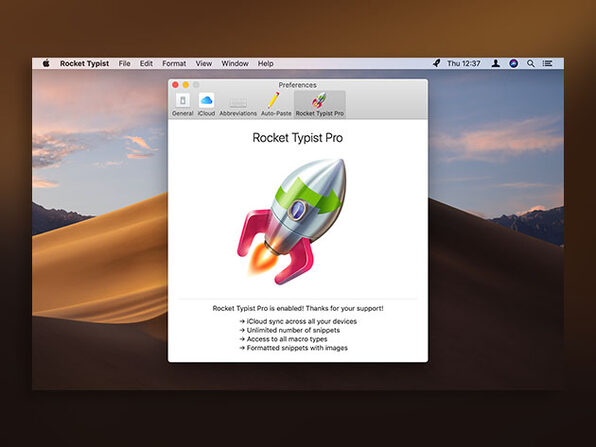Open the Edit menu
The width and height of the screenshot is (596, 447).
[x=146, y=63]
